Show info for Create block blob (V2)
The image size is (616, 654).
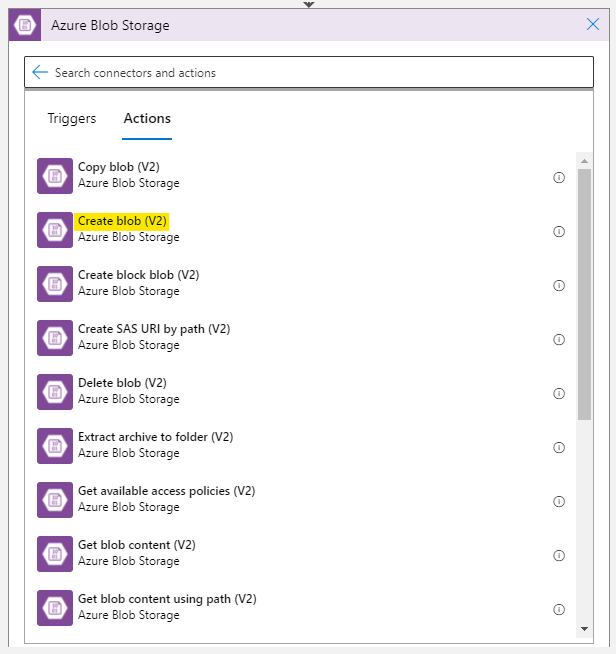[559, 286]
